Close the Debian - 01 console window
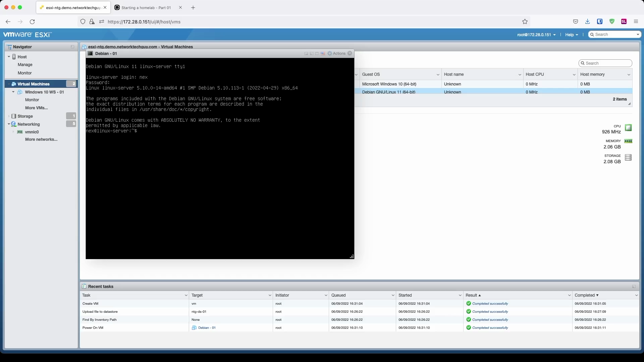The image size is (644, 362). pyautogui.click(x=350, y=53)
